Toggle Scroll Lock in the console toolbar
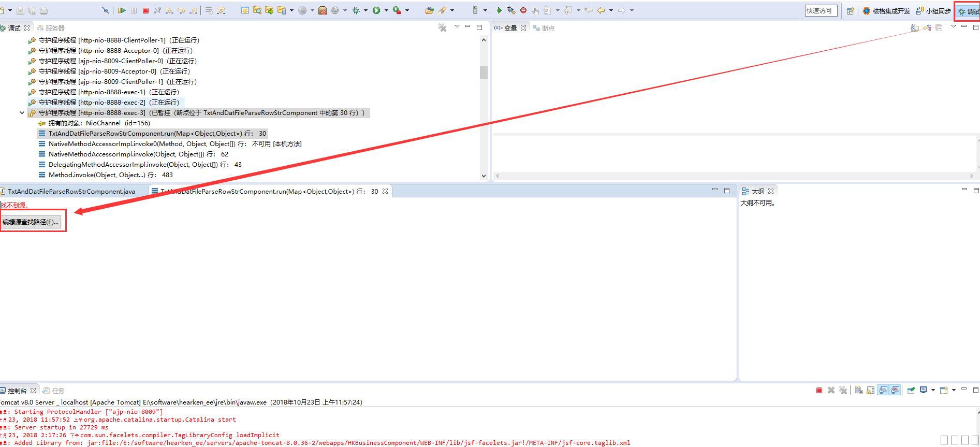The width and height of the screenshot is (980, 447). coord(871,391)
